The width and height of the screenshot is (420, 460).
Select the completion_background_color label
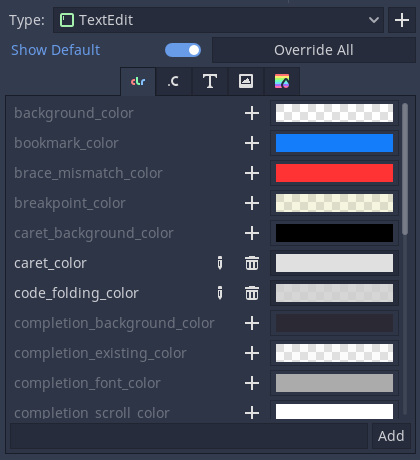[x=114, y=323]
